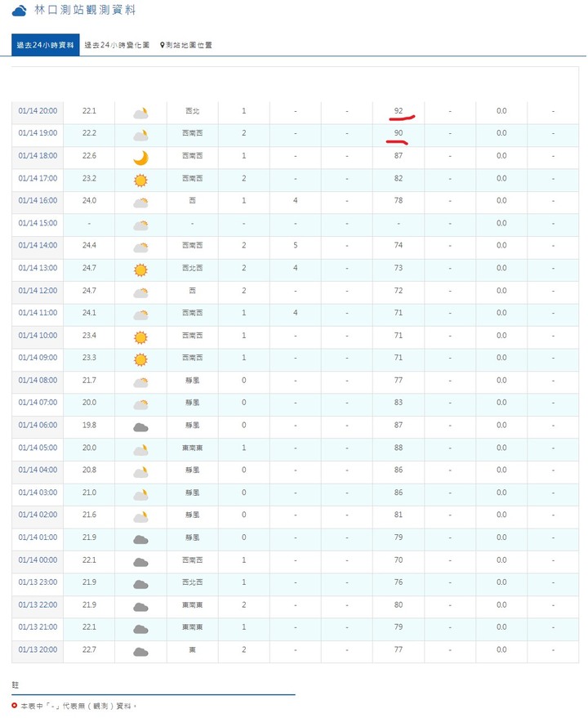Click the weather icon in the 01/14 05:00 row

coord(140,449)
